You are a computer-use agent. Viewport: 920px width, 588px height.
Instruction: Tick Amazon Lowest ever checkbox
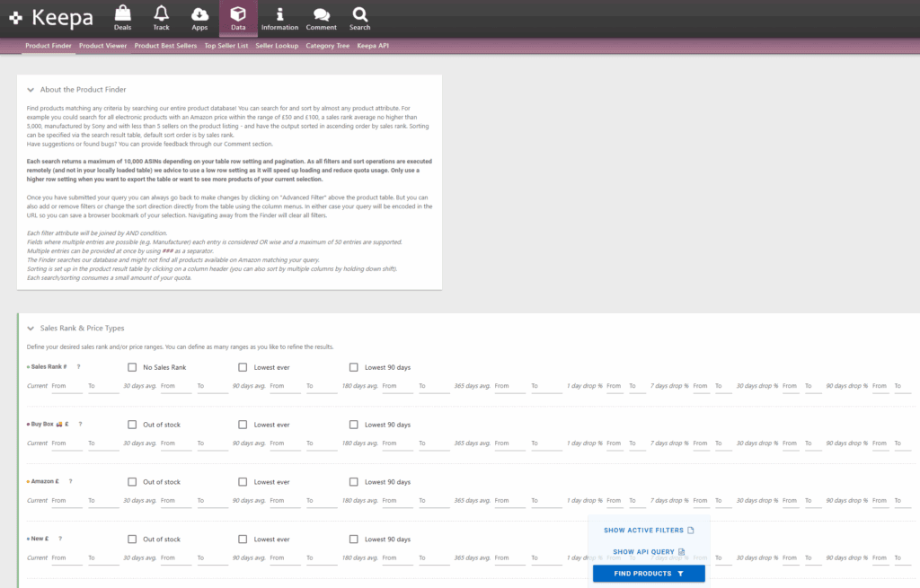pos(243,482)
